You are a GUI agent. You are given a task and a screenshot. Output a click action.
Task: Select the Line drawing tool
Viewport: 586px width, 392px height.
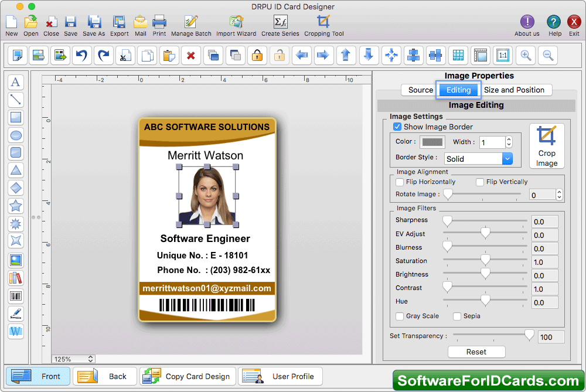16,100
